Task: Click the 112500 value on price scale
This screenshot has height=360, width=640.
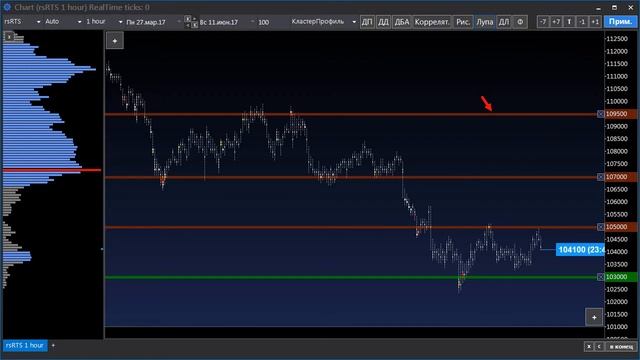Action: tap(617, 39)
